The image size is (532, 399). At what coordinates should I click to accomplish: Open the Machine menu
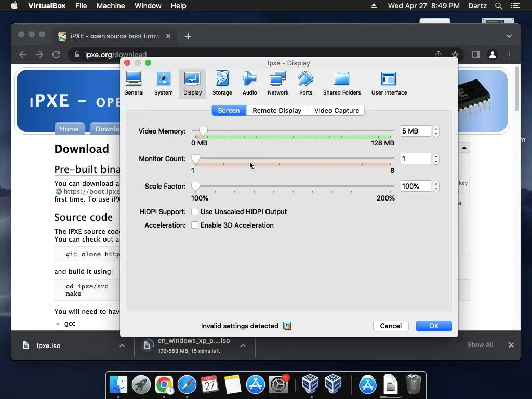tap(111, 6)
